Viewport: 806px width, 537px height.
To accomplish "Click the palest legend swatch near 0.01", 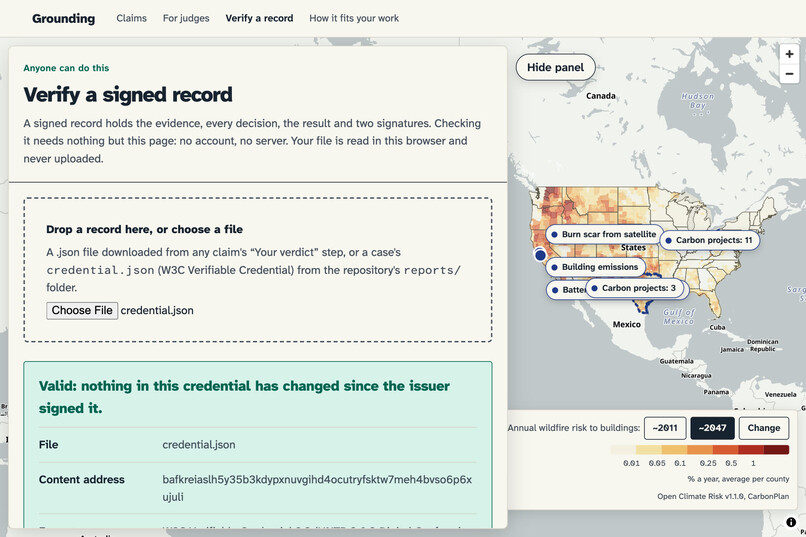I will pos(623,450).
